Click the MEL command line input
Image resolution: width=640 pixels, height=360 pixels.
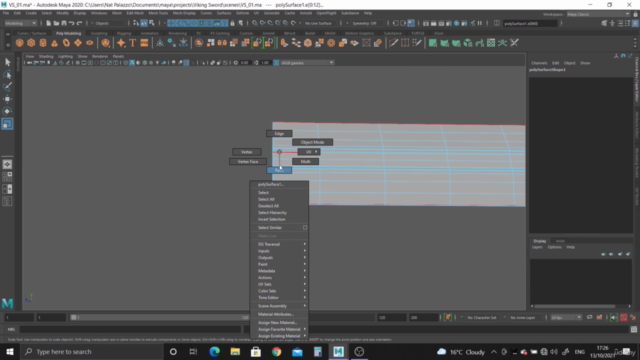(x=130, y=329)
